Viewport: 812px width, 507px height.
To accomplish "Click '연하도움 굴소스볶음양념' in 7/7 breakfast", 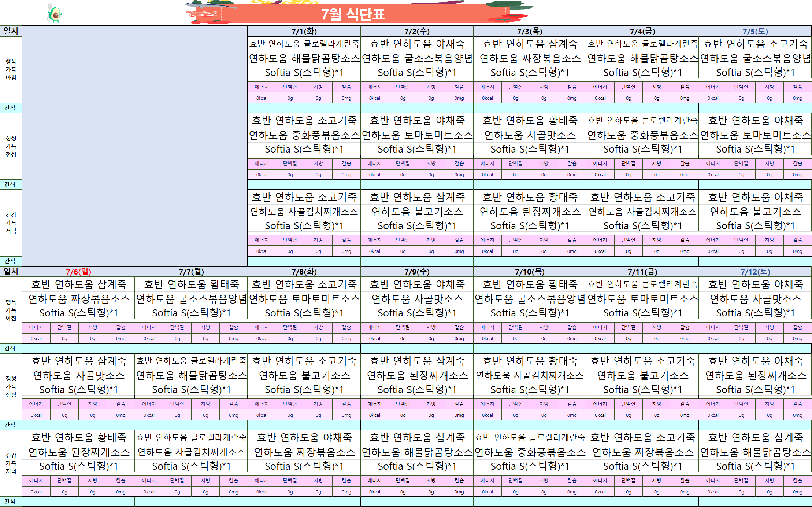I will [x=191, y=299].
